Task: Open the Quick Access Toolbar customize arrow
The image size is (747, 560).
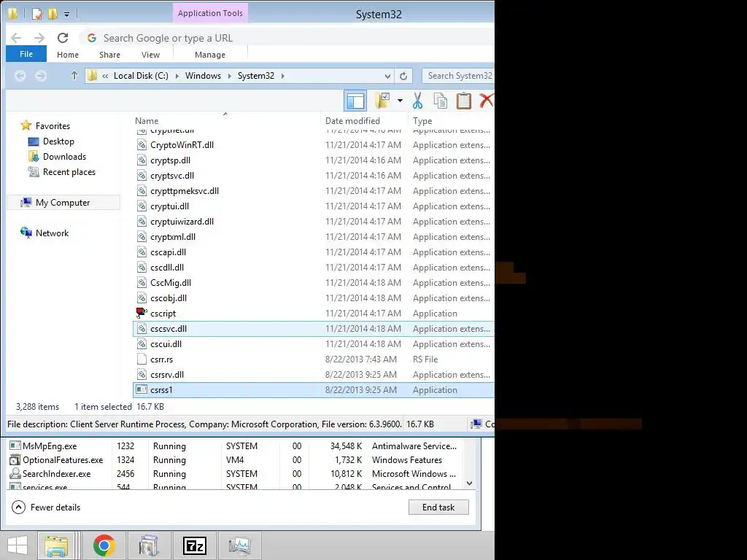Action: tap(66, 15)
